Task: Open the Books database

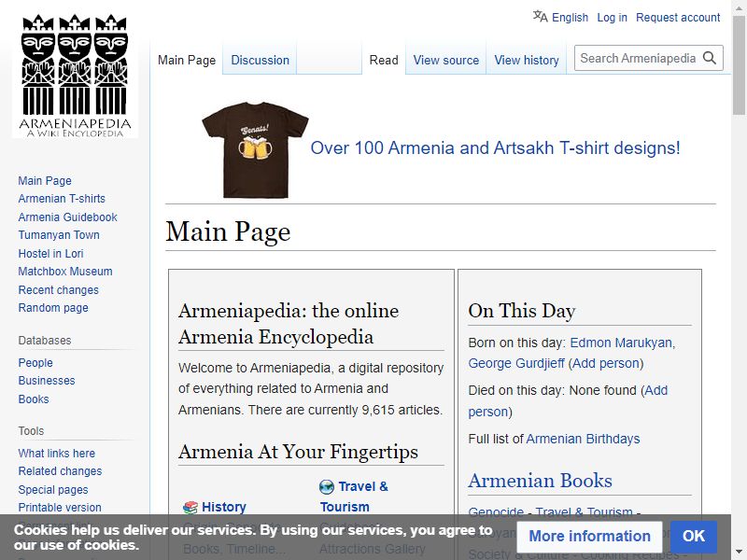Action: click(x=34, y=399)
